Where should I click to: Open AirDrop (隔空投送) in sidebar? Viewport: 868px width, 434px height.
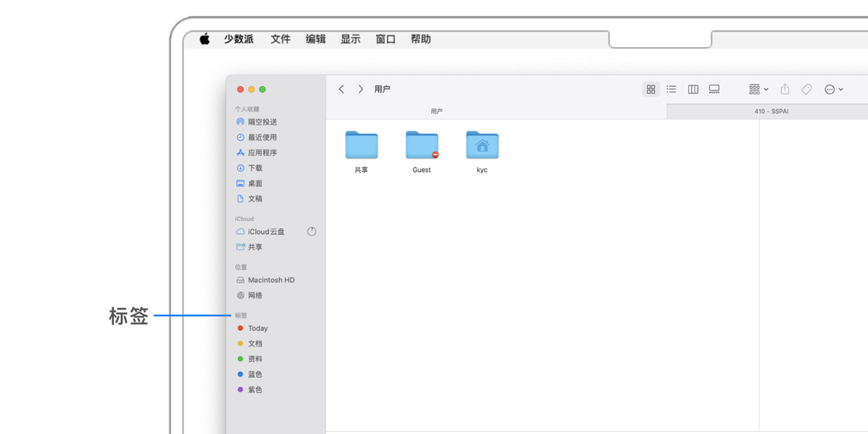(x=262, y=122)
